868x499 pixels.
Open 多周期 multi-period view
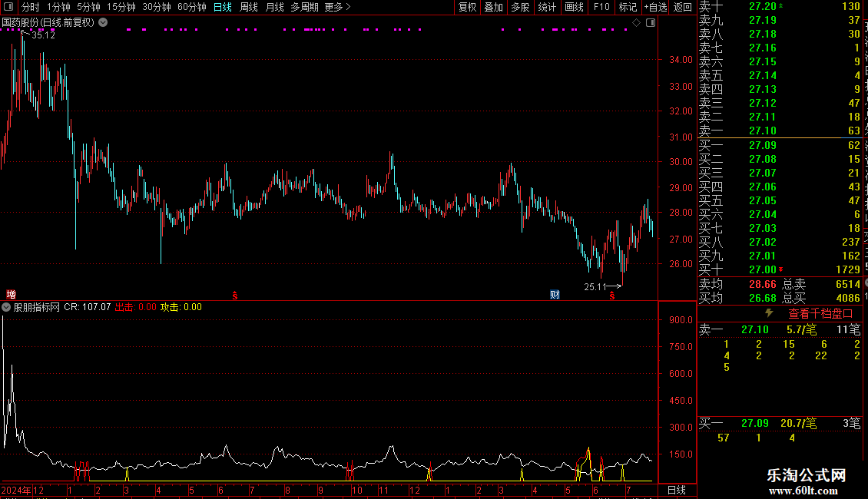click(x=304, y=7)
